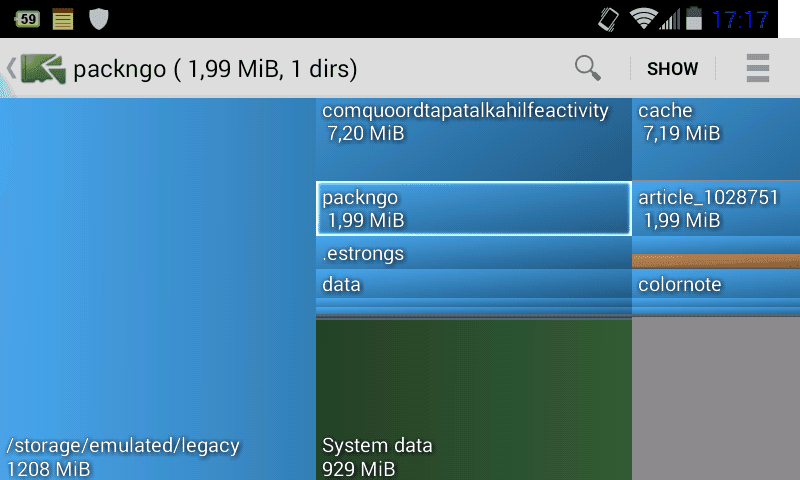
Task: Select the comquoordtapatalkahilfeactivity block
Action: [473, 139]
